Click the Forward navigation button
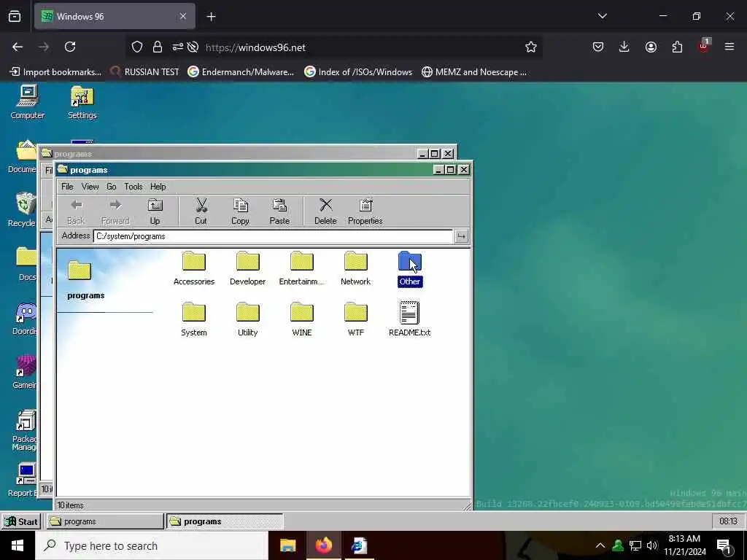 point(115,211)
